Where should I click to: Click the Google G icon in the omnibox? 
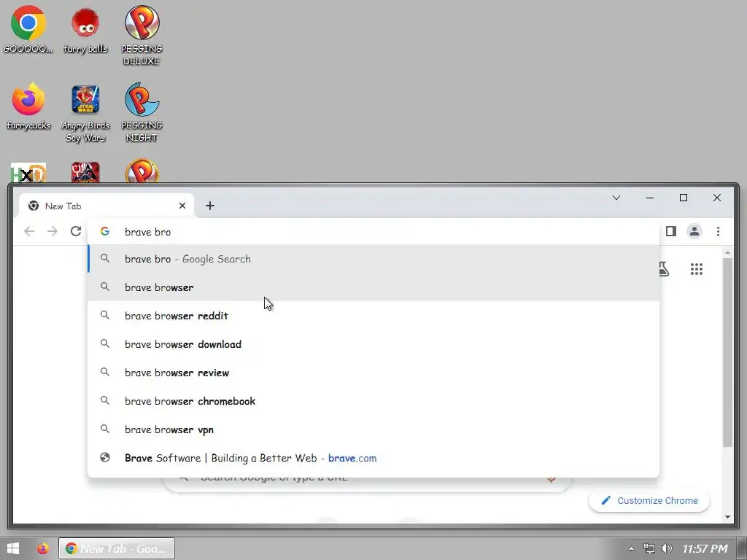[x=105, y=231]
